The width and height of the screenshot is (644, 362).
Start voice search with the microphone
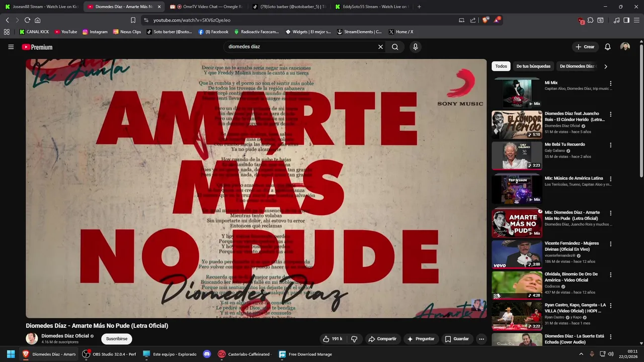(x=415, y=47)
